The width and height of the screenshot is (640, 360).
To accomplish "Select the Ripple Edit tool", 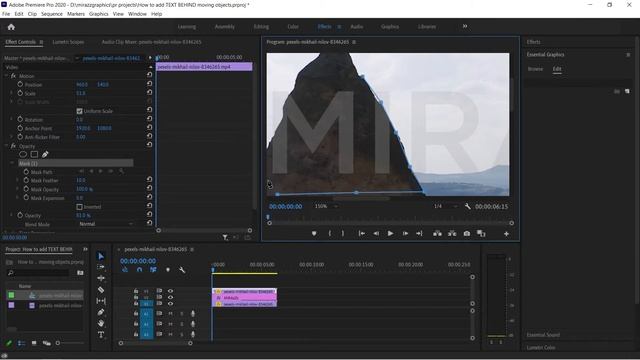I will point(101,278).
